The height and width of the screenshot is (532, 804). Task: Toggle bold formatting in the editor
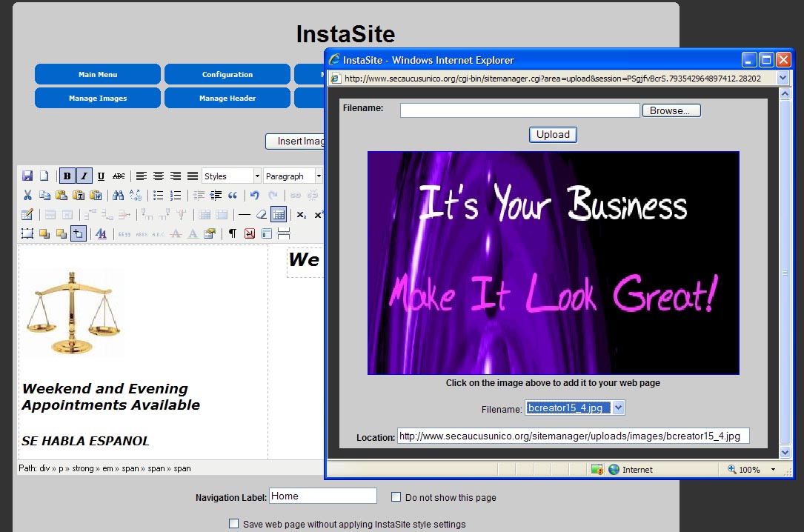[x=67, y=176]
